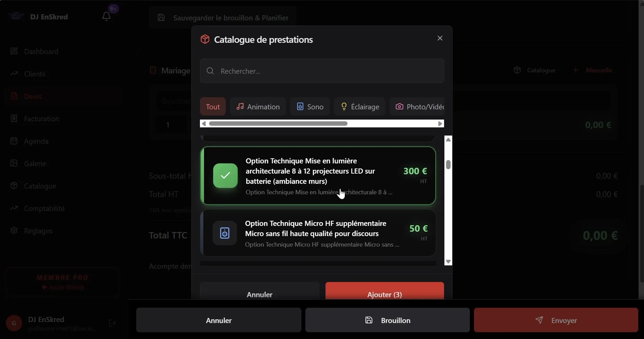This screenshot has width=644, height=339.
Task: Close the Catalogue de prestations dialog
Action: pos(440,38)
